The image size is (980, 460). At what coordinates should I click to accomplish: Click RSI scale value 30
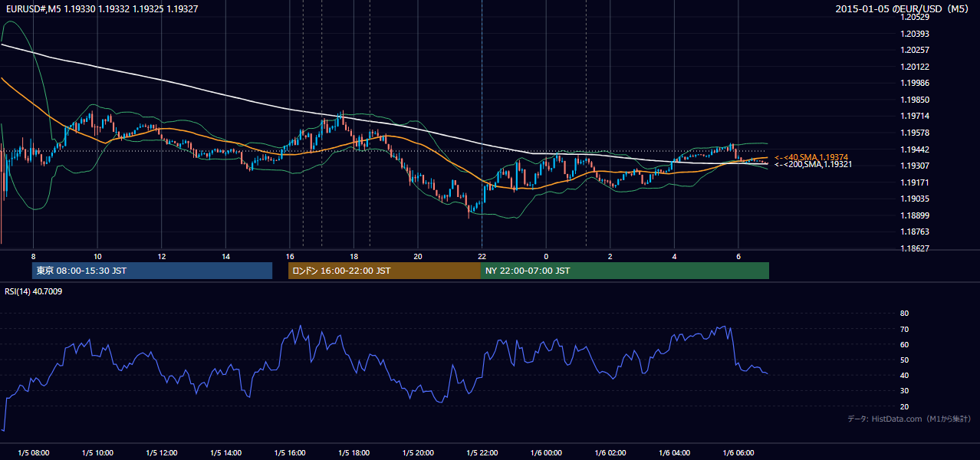[904, 391]
